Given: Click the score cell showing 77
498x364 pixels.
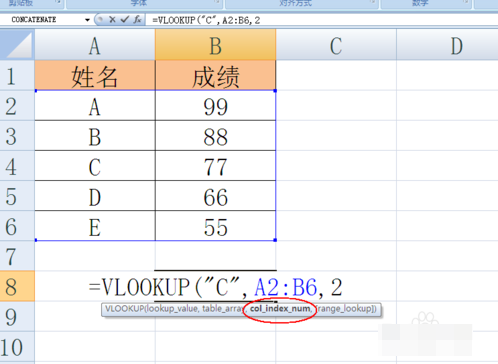Looking at the screenshot, I should point(216,166).
